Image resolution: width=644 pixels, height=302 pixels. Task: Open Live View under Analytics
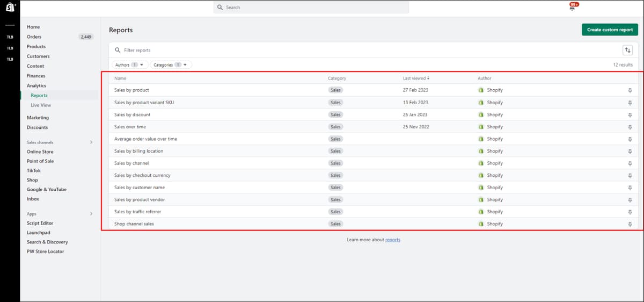pos(41,105)
